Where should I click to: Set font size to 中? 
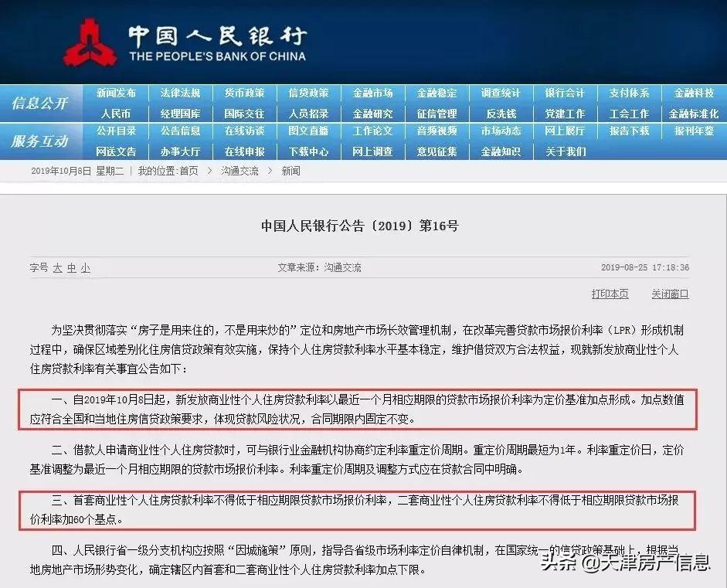point(71,268)
